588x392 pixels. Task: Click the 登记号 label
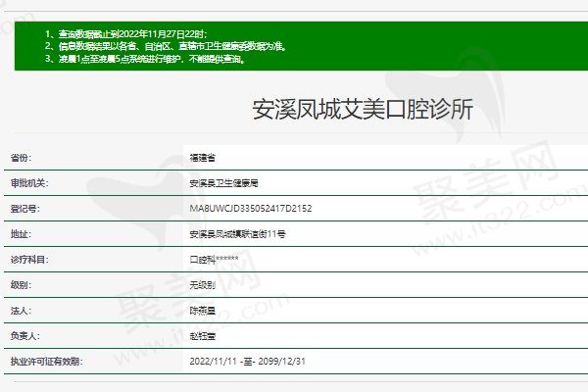click(25, 209)
